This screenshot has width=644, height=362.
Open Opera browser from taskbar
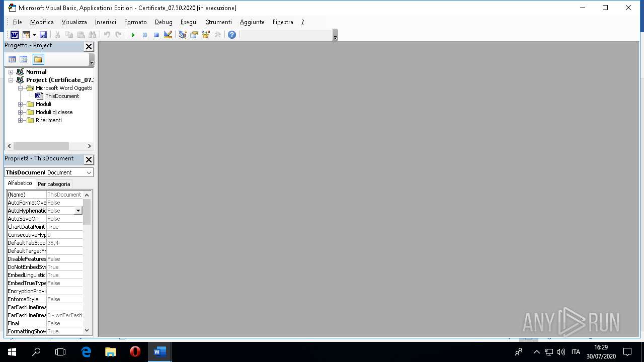click(x=135, y=352)
